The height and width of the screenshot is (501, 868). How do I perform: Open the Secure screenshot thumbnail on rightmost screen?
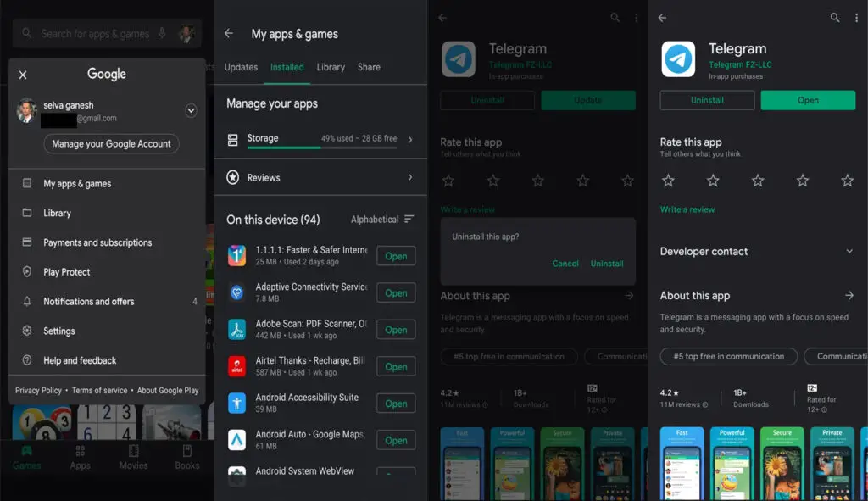pos(782,464)
